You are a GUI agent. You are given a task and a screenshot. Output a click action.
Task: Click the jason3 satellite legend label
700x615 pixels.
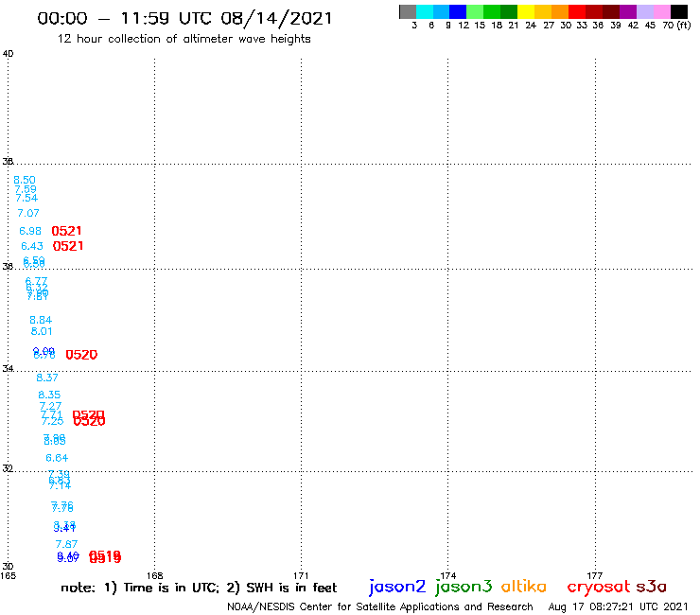coord(464,587)
